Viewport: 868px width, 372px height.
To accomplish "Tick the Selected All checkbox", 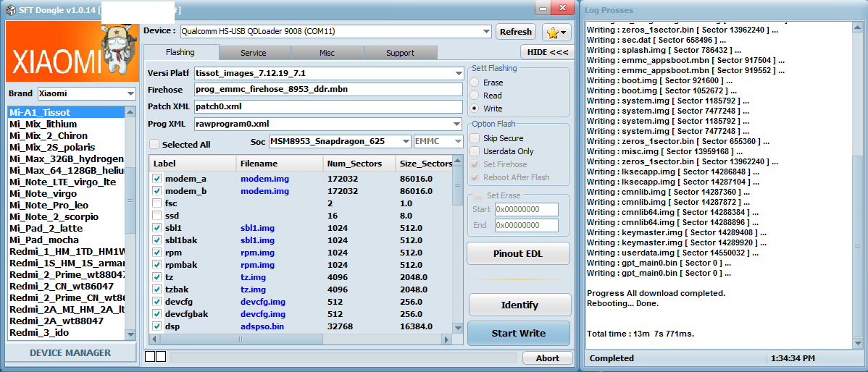I will click(154, 145).
